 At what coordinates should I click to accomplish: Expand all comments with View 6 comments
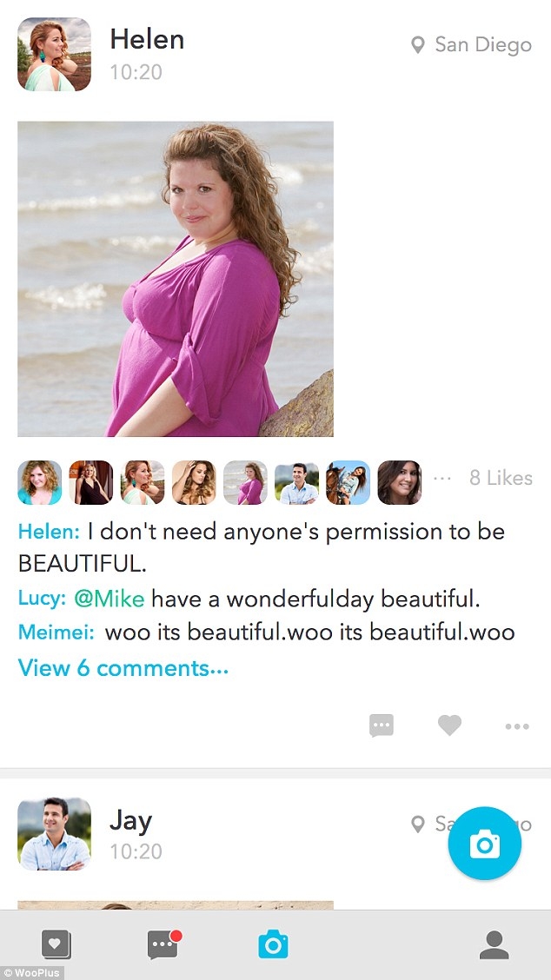(122, 668)
